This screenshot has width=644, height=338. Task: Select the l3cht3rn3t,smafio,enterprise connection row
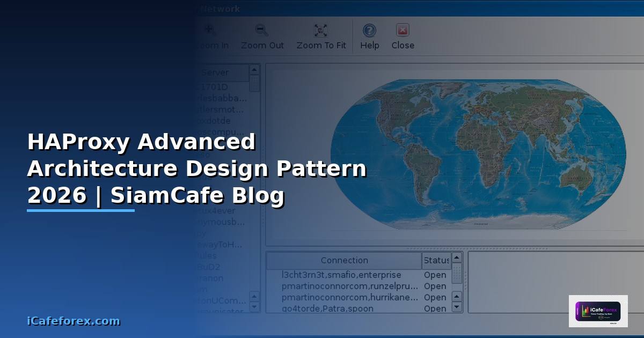[358, 275]
